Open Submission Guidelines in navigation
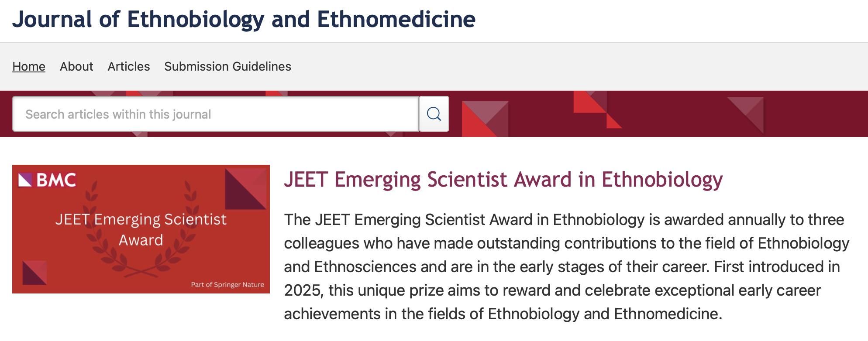Screen dimensions: 868x341 click(x=227, y=66)
